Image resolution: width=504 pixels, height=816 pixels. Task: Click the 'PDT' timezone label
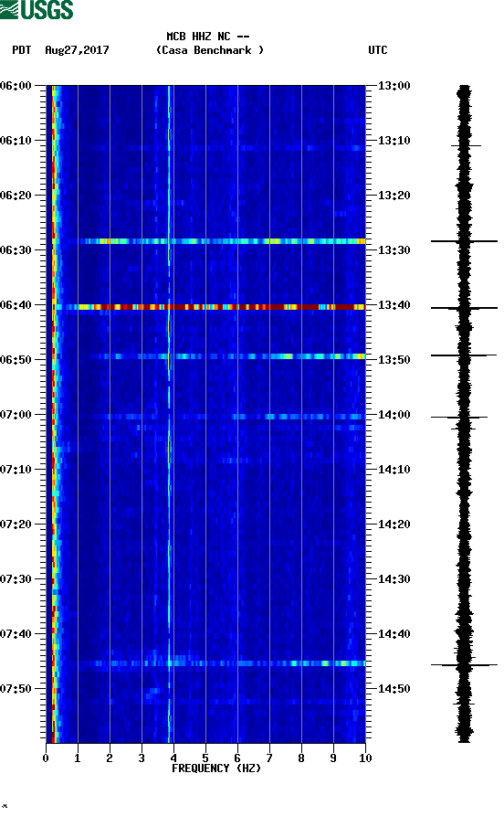(x=21, y=50)
